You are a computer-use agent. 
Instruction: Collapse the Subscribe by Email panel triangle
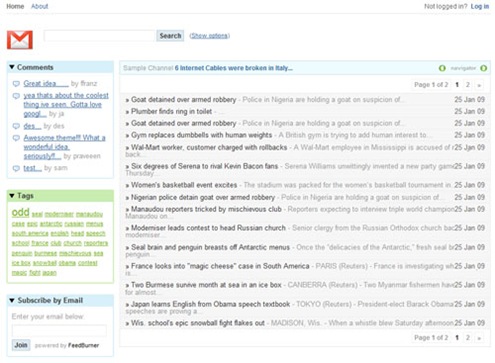[x=12, y=300]
